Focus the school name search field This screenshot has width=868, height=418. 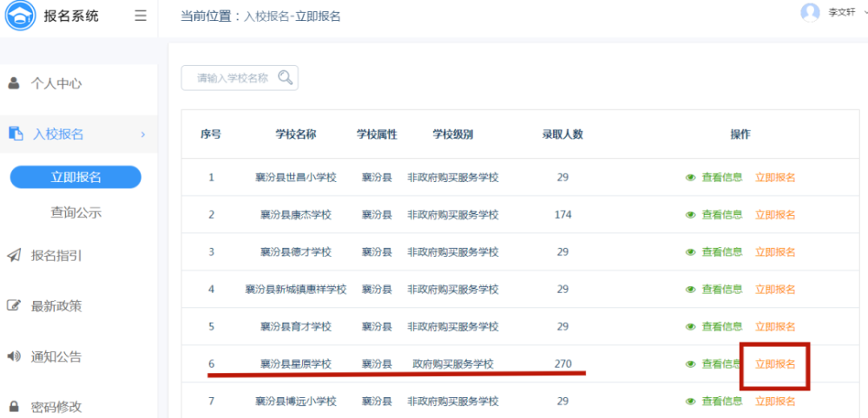point(233,78)
